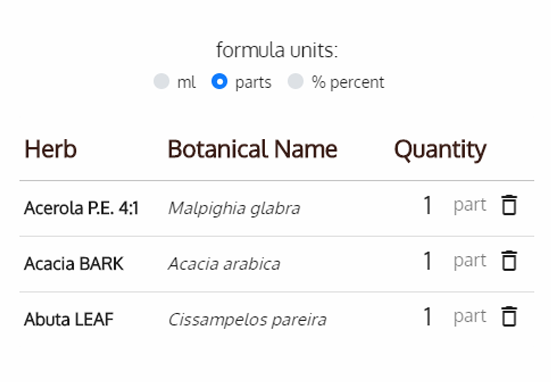The height and width of the screenshot is (382, 551).
Task: Delete the Acerola P.E. 4:1 row
Action: (509, 205)
